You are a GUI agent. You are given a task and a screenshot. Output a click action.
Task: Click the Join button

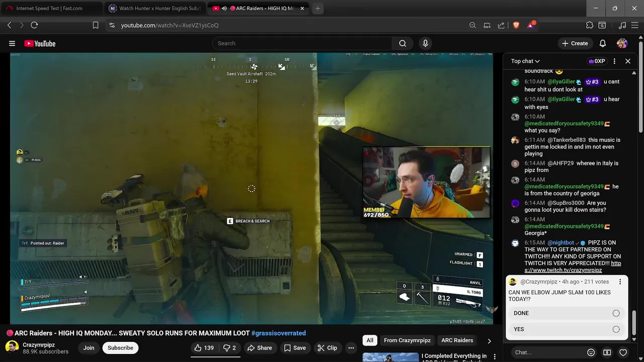coord(89,348)
